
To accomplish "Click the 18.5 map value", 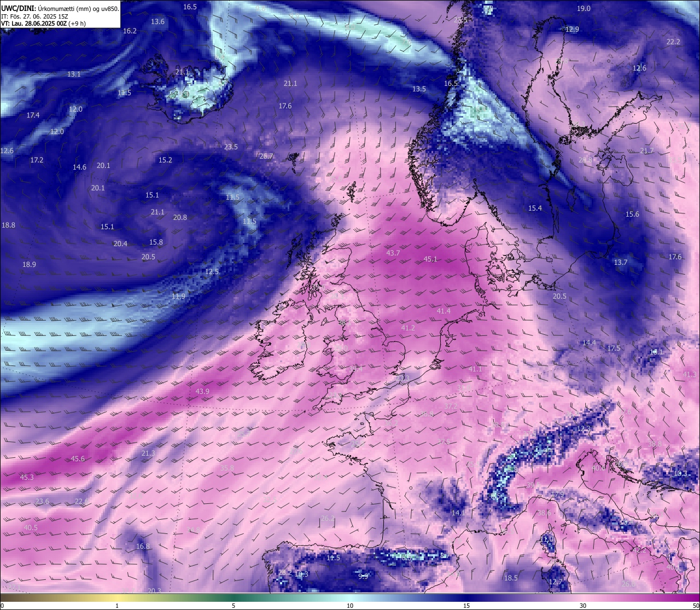I will (511, 578).
